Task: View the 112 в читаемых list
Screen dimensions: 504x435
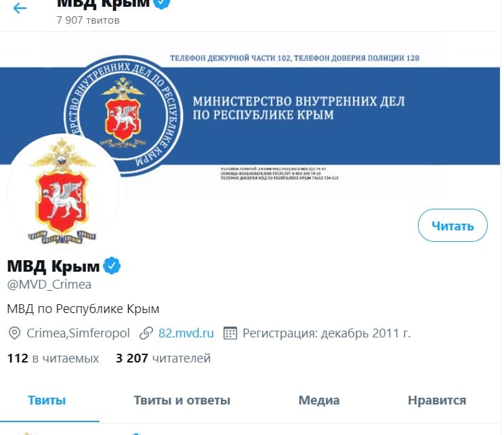Action: pyautogui.click(x=53, y=358)
